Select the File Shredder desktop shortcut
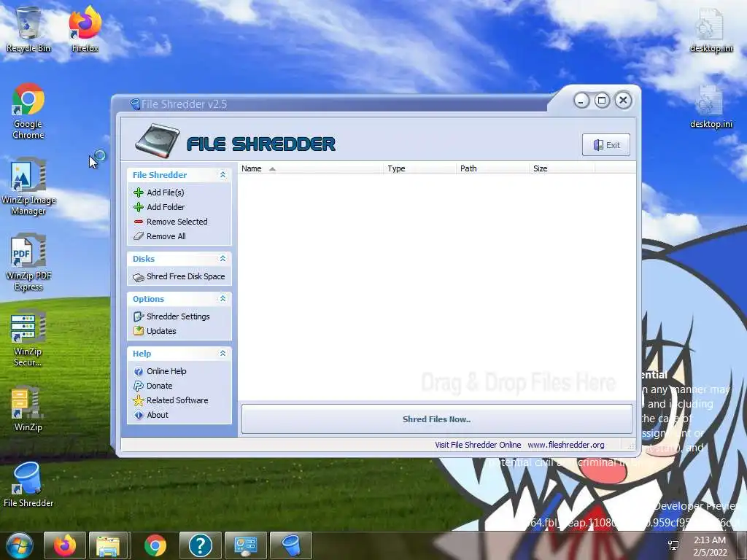The height and width of the screenshot is (560, 747). click(28, 485)
